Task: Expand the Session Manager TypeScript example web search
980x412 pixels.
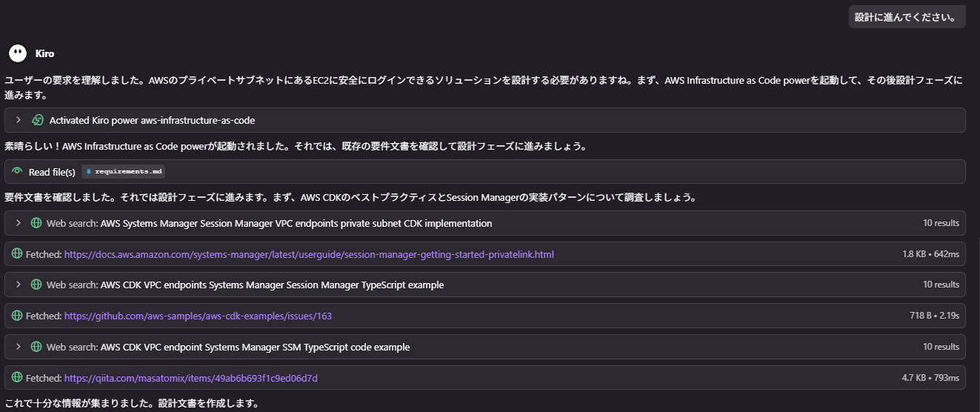Action: point(19,285)
